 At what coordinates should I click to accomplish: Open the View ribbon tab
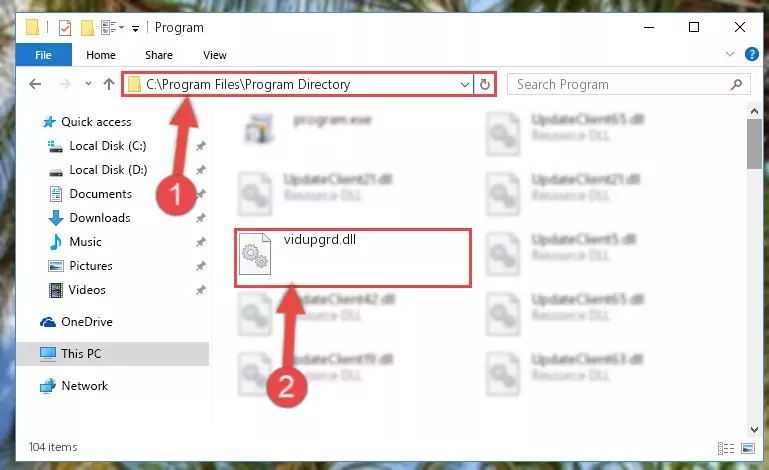pyautogui.click(x=215, y=55)
